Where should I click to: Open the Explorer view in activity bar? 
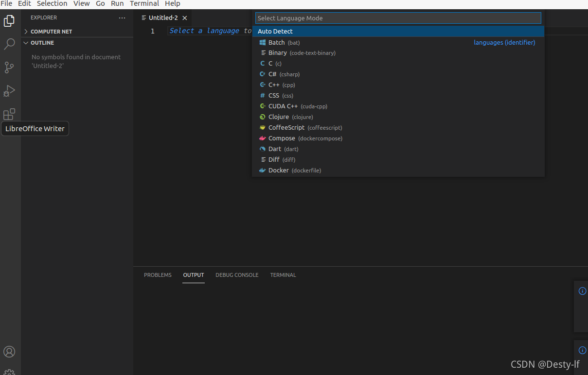9,21
